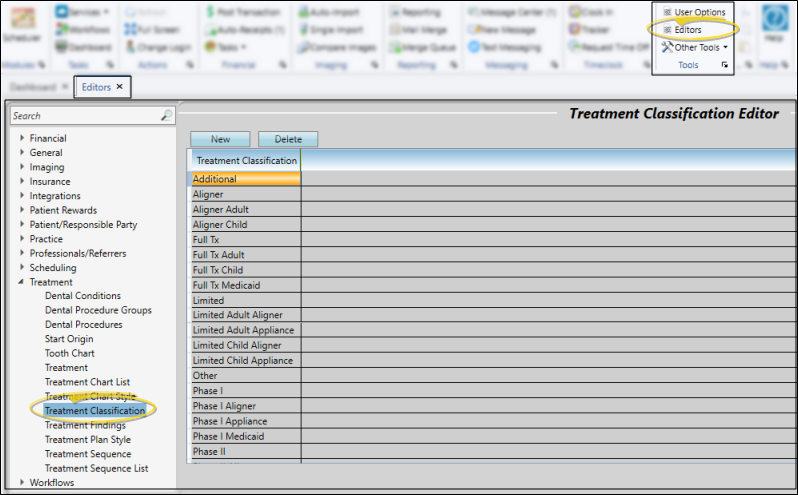Click the User Options tool icon
798x495 pixels.
pos(668,12)
